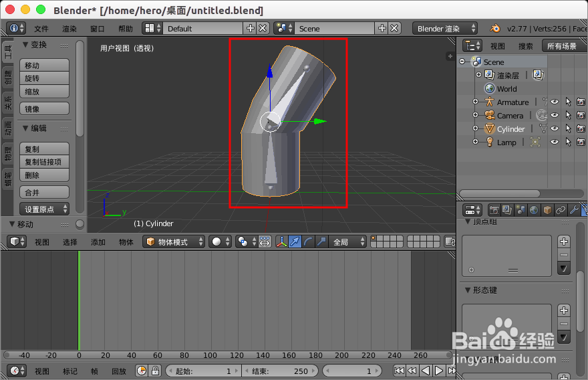Image resolution: width=588 pixels, height=380 pixels.
Task: Select the Cylinder mesh icon in outliner
Action: (489, 129)
